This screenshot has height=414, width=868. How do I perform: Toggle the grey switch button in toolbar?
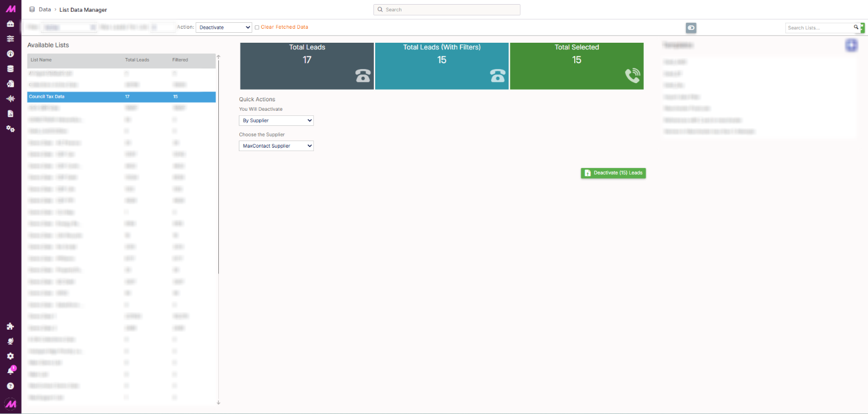click(x=691, y=28)
